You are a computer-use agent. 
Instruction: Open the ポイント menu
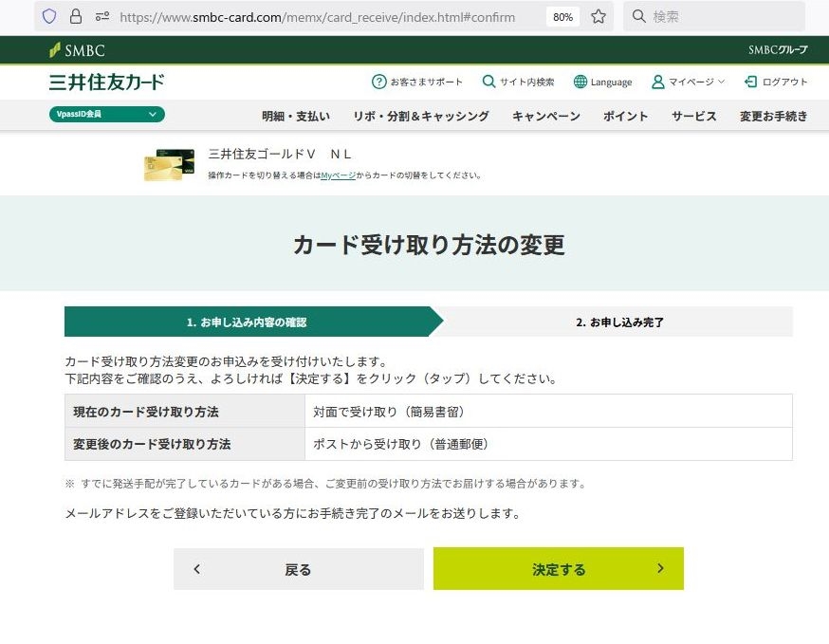click(625, 116)
